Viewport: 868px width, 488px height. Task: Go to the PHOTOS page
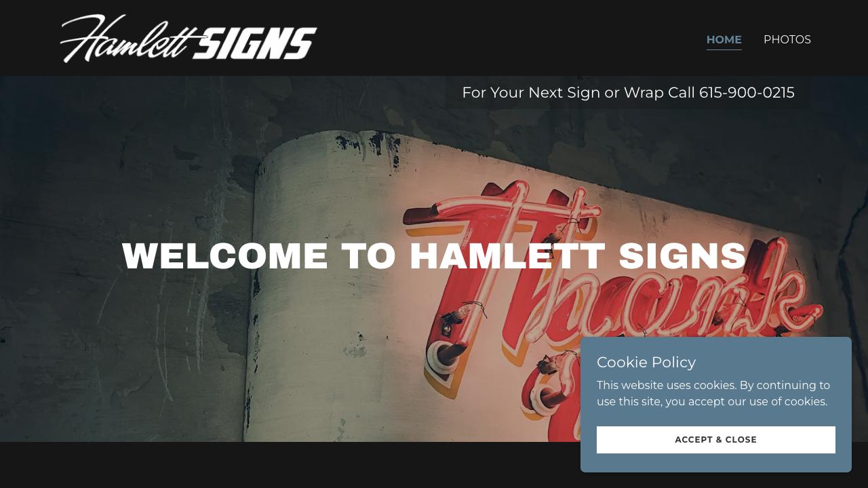tap(787, 39)
